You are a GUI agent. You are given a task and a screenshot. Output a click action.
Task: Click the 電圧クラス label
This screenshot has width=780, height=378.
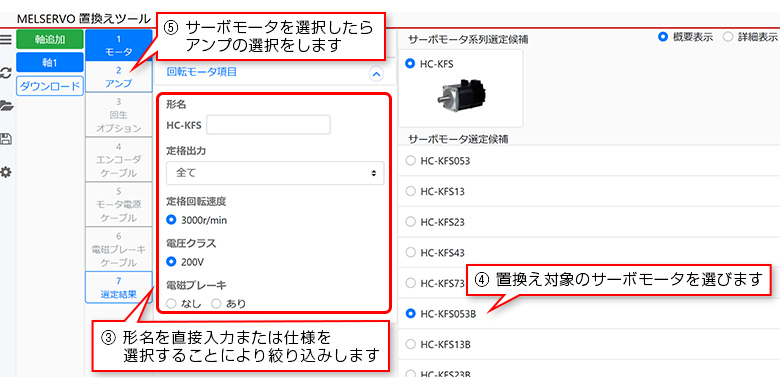click(x=191, y=244)
